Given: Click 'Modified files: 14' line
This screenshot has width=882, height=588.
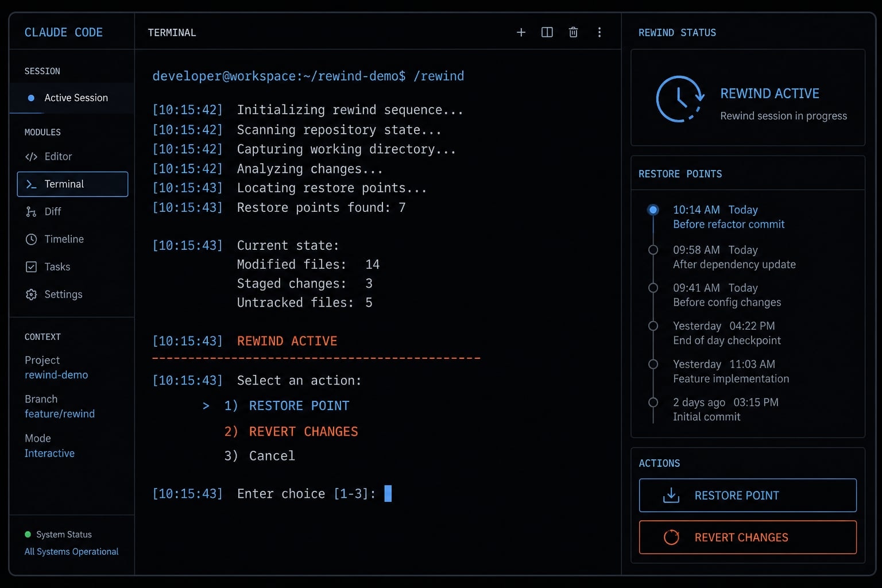Looking at the screenshot, I should [308, 264].
